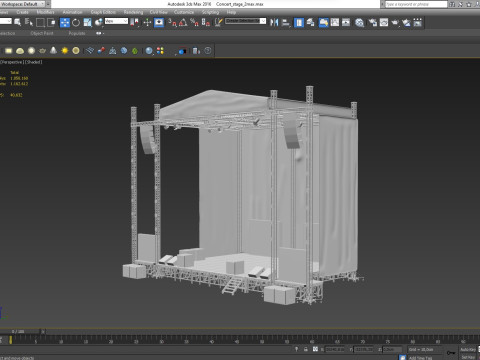
Task: Click the four colored dots icon
Action: coord(160,51)
